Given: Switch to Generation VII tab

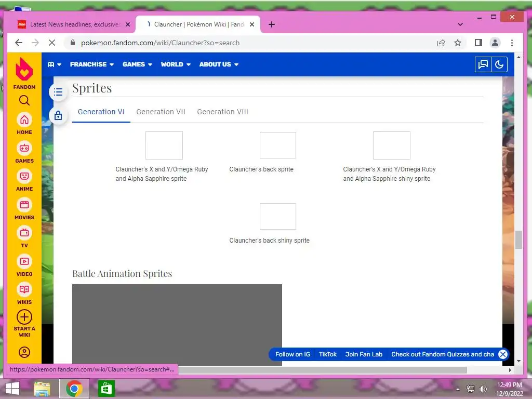Looking at the screenshot, I should (x=161, y=112).
